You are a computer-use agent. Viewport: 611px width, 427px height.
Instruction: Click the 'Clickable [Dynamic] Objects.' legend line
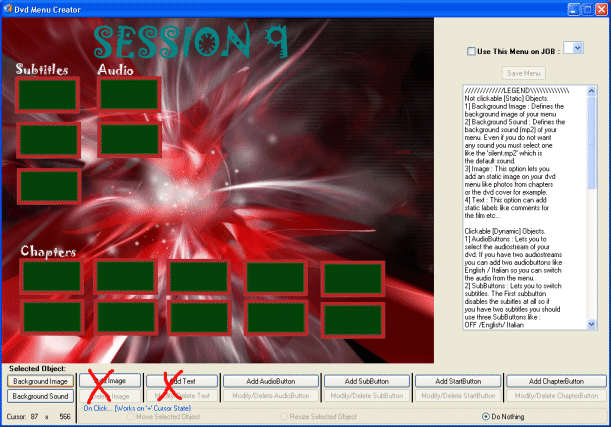[x=505, y=231]
